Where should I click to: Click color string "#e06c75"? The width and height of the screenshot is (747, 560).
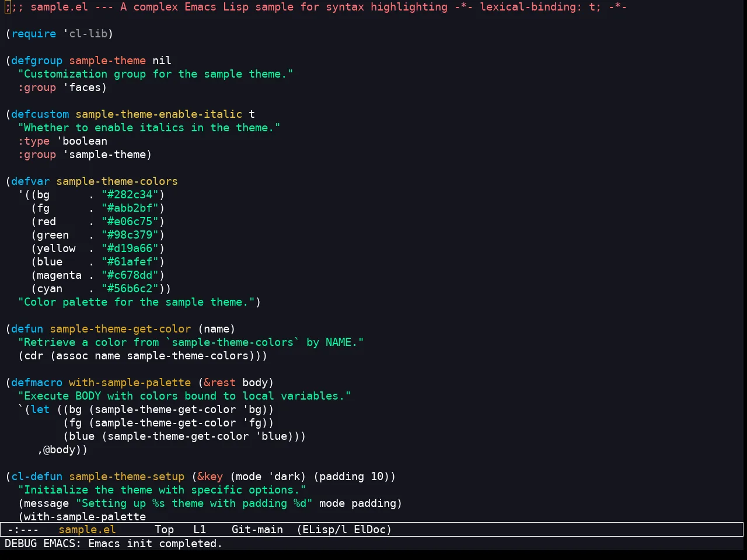click(x=130, y=222)
